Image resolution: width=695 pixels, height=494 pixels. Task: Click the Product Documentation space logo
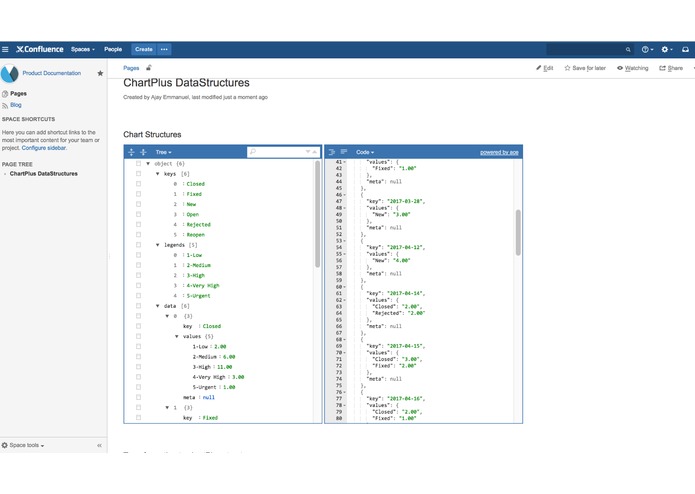coord(10,74)
